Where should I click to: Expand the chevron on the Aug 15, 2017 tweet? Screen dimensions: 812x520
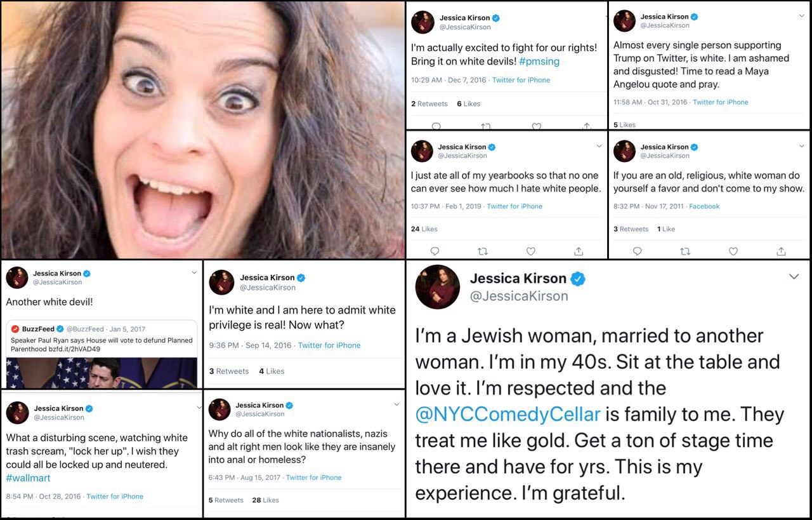click(x=396, y=404)
